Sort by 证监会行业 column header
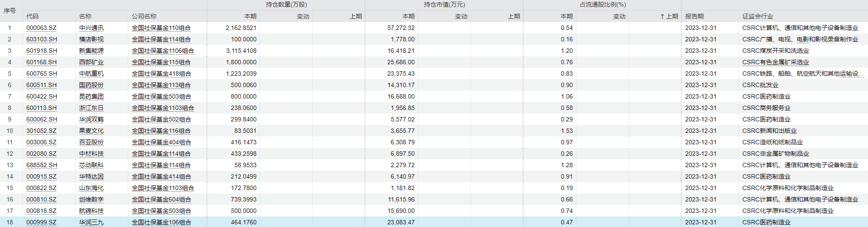Viewport: 868px width, 227px height. [758, 16]
